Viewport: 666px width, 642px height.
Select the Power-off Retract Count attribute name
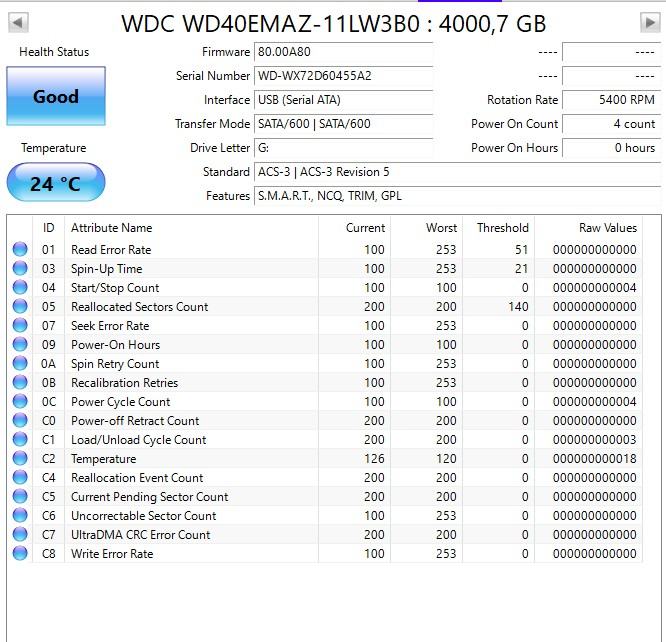pyautogui.click(x=135, y=421)
